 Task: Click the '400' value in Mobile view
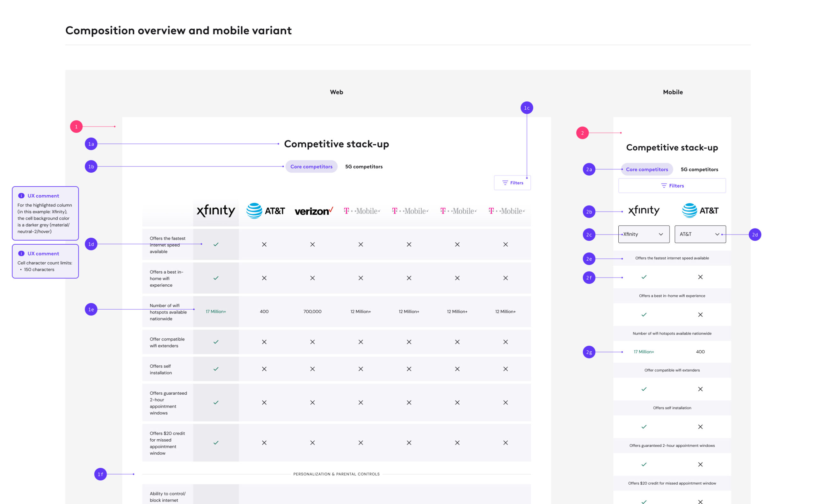pyautogui.click(x=700, y=352)
